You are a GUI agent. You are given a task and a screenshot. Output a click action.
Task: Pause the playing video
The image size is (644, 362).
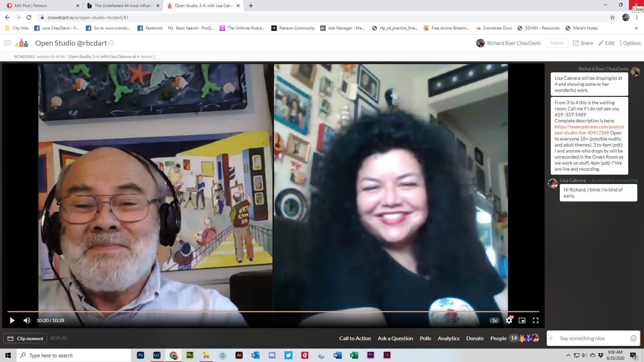pos(12,320)
